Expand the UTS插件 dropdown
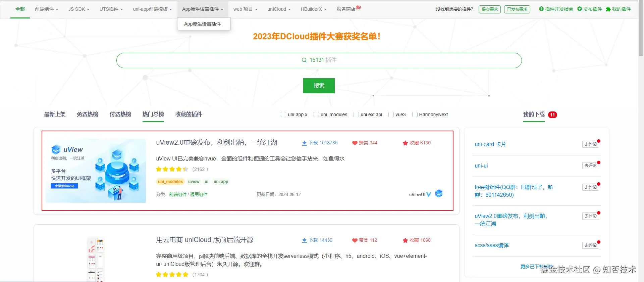Image resolution: width=644 pixels, height=282 pixels. click(x=111, y=9)
